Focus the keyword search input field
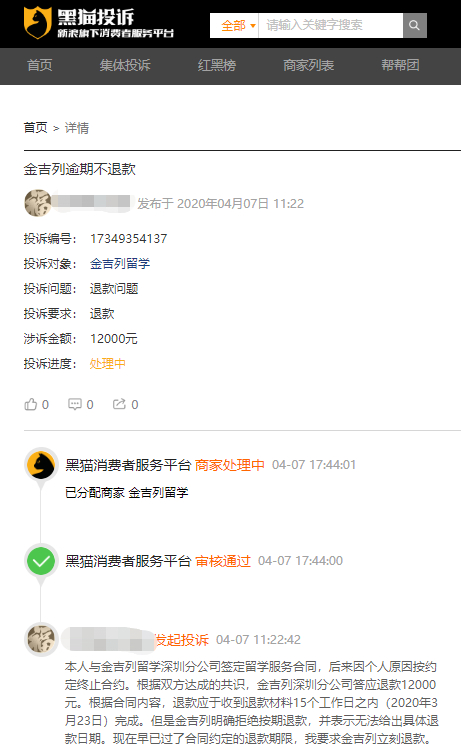Viewport: 461px width, 753px height. click(x=330, y=25)
